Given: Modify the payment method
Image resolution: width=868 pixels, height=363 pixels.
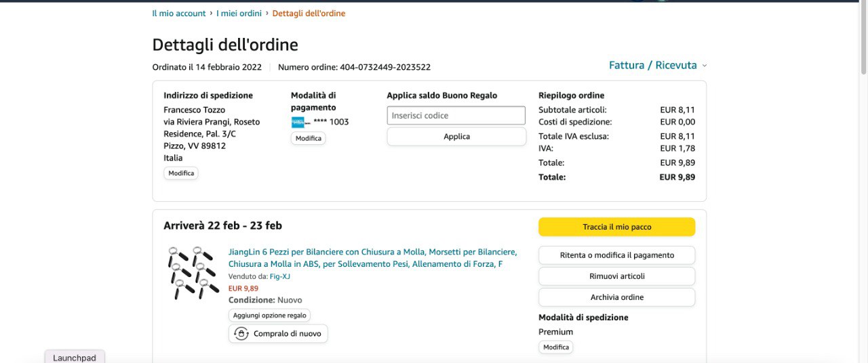Looking at the screenshot, I should (308, 138).
